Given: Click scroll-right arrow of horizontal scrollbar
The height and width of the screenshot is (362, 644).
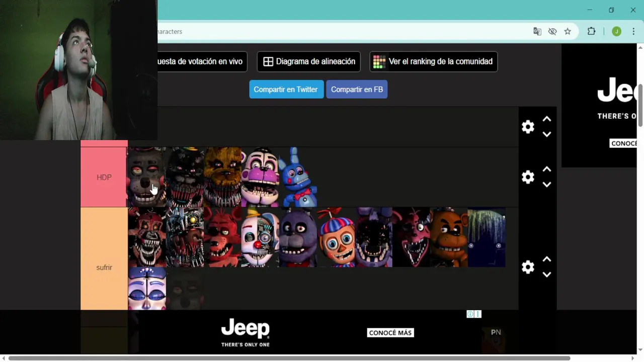Looking at the screenshot, I should point(633,358).
